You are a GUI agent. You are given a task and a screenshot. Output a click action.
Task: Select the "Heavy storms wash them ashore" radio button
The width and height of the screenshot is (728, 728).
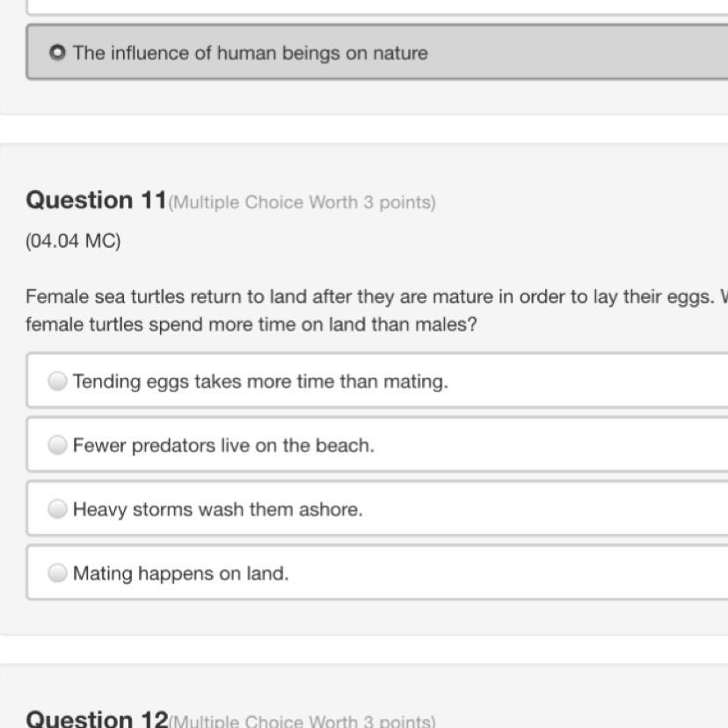click(58, 509)
